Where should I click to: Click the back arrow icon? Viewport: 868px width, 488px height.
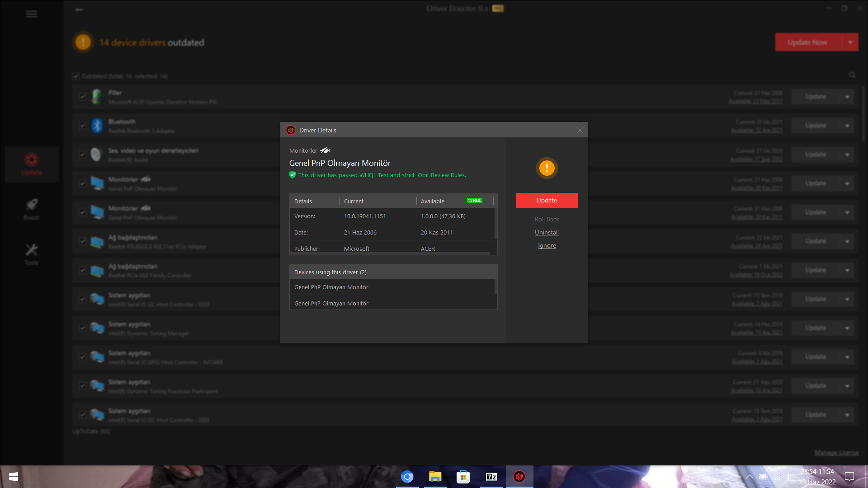tap(79, 9)
